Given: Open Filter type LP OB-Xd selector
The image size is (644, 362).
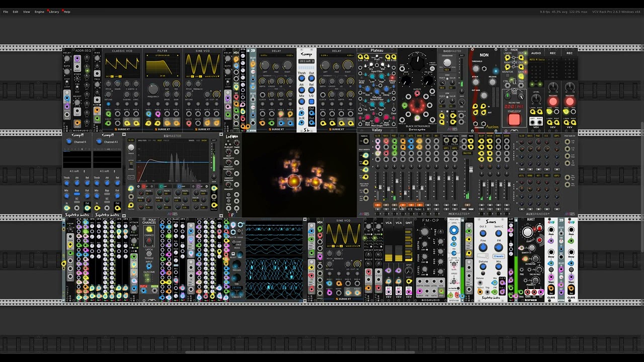Looking at the screenshot, I should tap(162, 55).
